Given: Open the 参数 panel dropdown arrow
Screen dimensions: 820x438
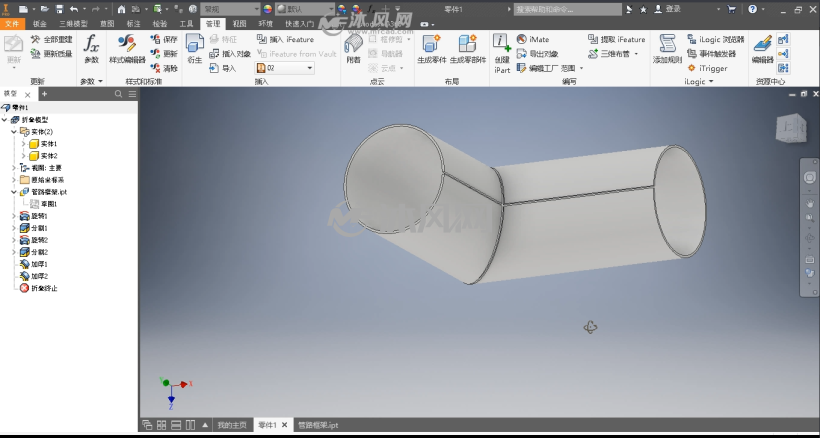Looking at the screenshot, I should click(x=100, y=82).
